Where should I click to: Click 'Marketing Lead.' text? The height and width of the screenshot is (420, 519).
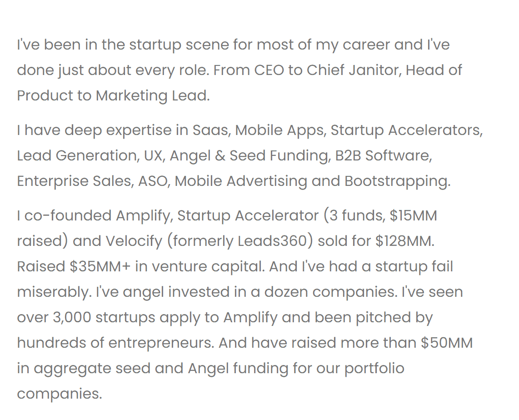(153, 95)
